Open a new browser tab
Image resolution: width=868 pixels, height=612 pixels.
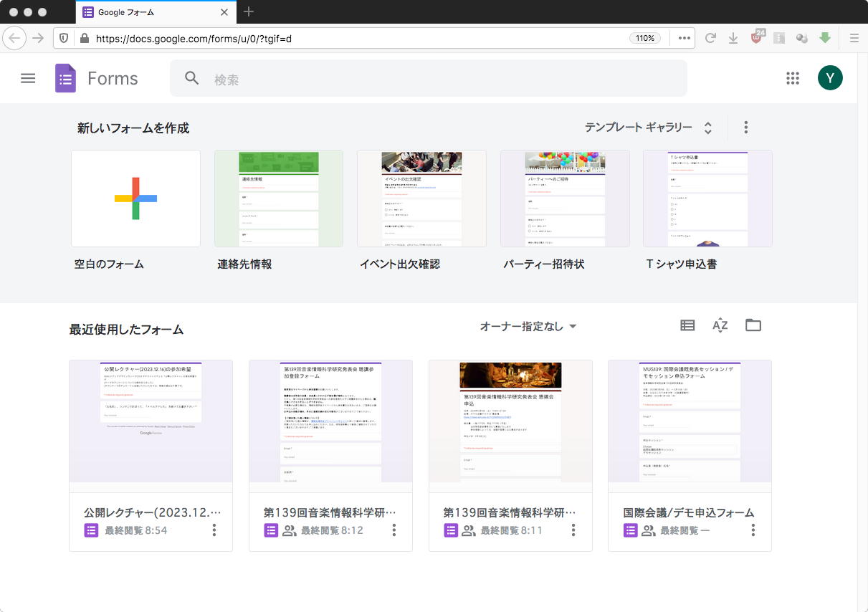pyautogui.click(x=249, y=11)
